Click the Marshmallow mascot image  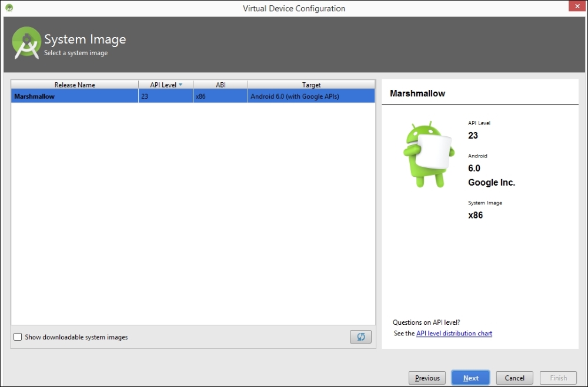click(x=427, y=154)
